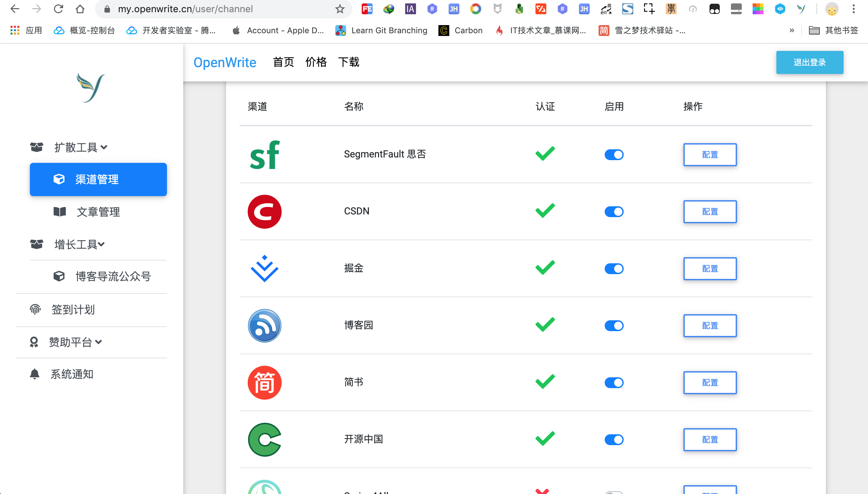Click the 开源中国 green logo icon

(x=265, y=439)
